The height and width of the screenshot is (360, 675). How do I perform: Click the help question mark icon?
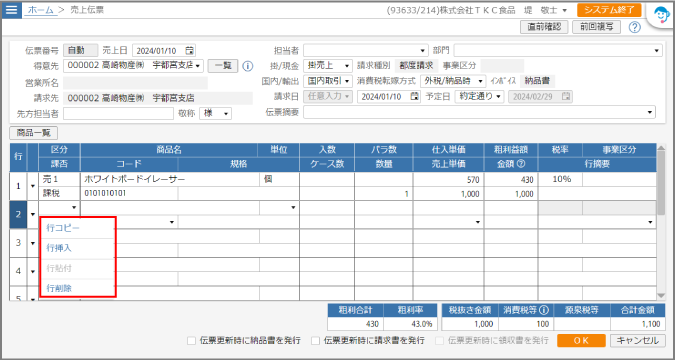click(634, 27)
